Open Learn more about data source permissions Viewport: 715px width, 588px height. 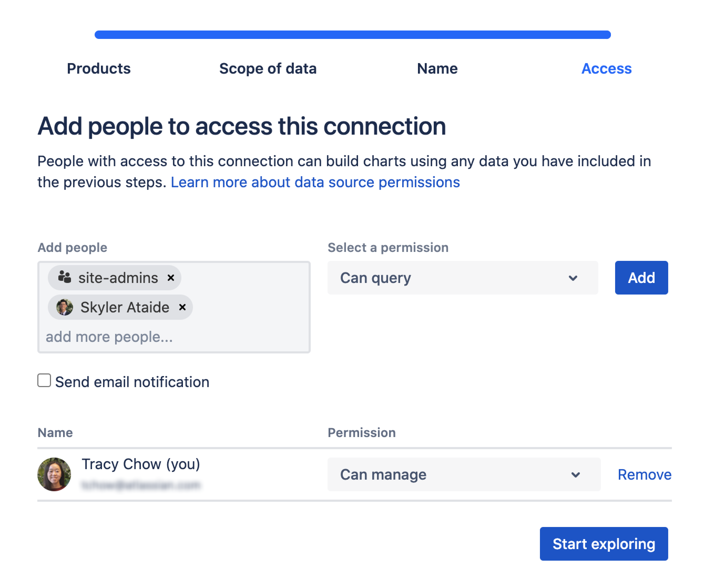(315, 183)
